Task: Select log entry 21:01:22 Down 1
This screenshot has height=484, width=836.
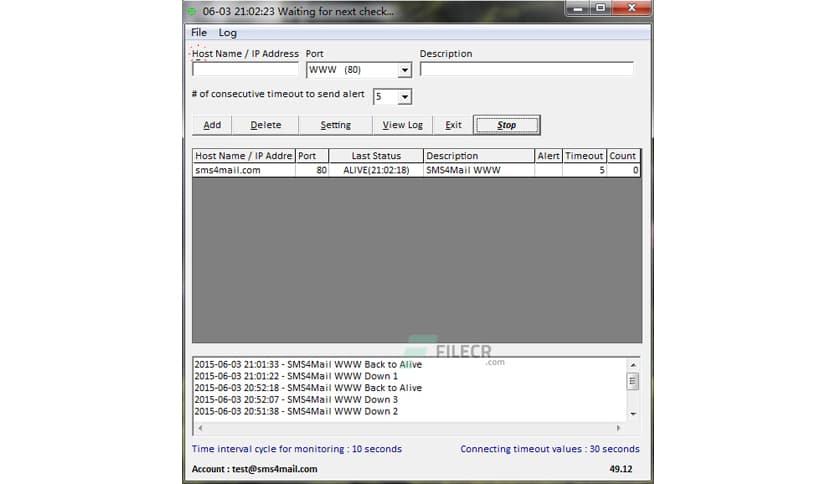Action: pyautogui.click(x=296, y=376)
